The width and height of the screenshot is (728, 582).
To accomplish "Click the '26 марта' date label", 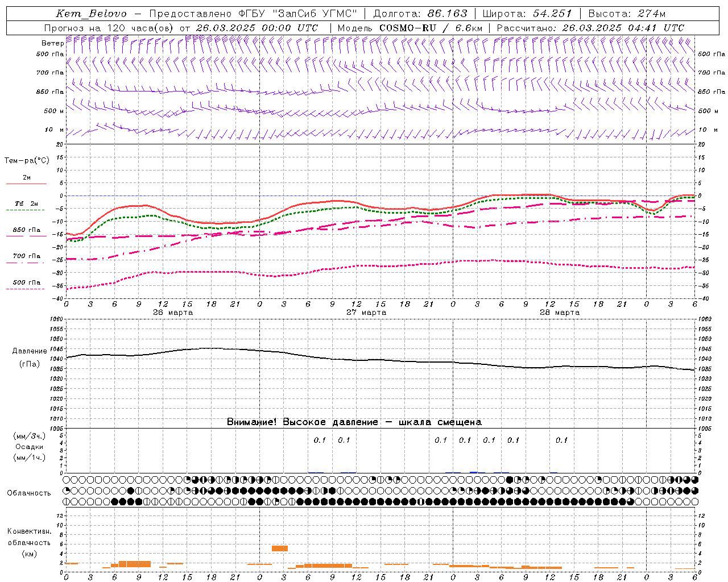I will click(173, 313).
